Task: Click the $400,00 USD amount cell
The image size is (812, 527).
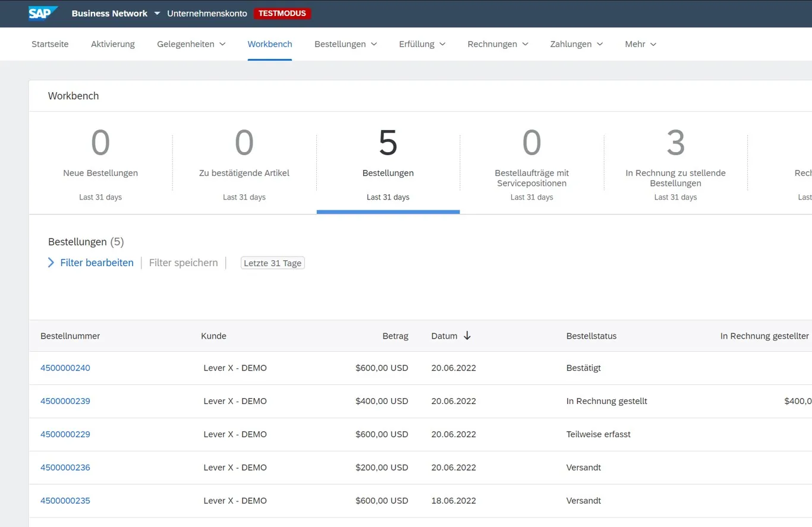Action: [382, 401]
